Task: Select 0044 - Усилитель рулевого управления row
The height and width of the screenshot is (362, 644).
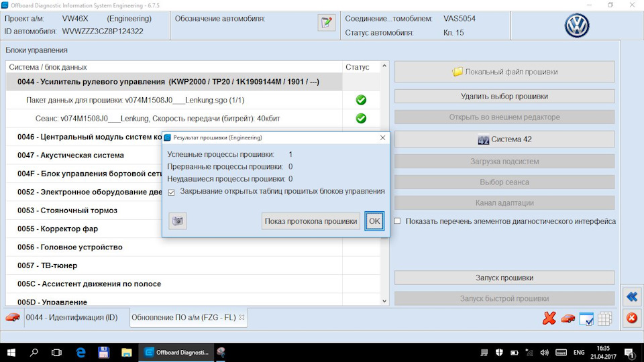Action: point(174,82)
